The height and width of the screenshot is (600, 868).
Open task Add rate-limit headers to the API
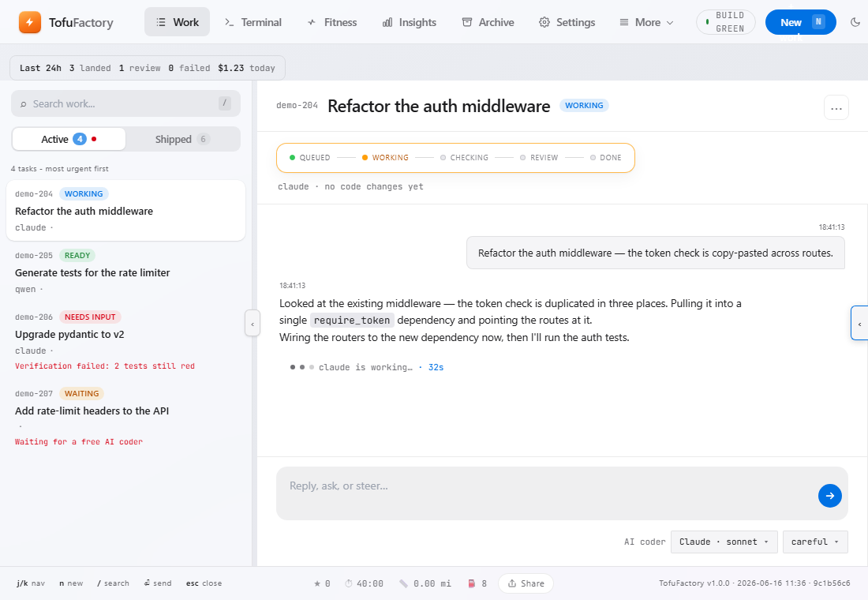click(125, 417)
